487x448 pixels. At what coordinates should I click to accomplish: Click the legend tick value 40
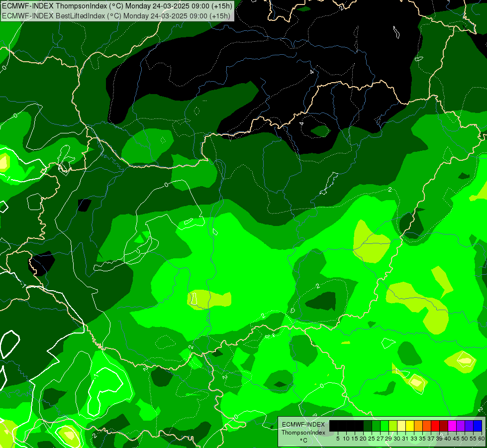click(448, 439)
